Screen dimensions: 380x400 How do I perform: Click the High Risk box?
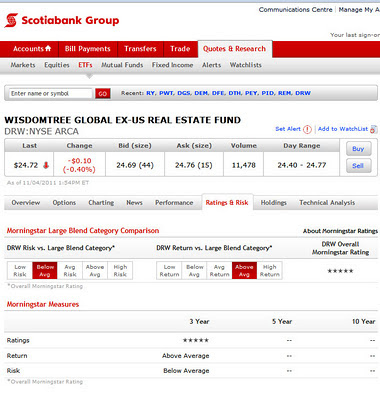coord(120,271)
